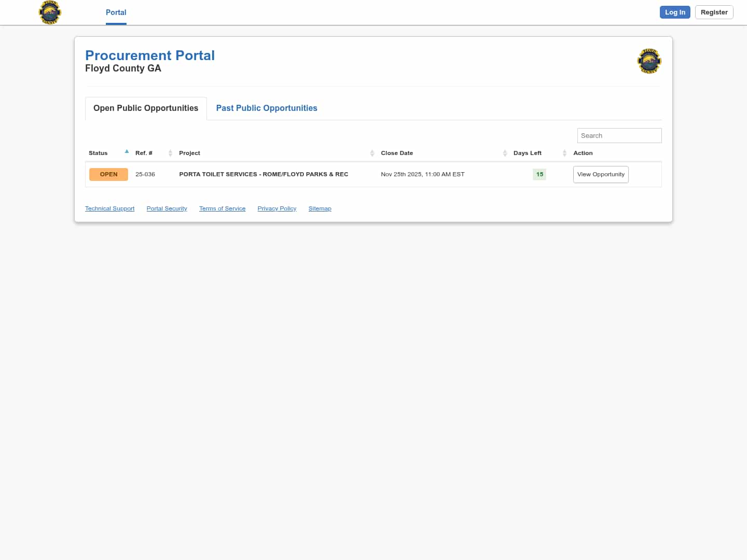747x560 pixels.
Task: Click the Floyd County seal in the header
Action: 49,12
